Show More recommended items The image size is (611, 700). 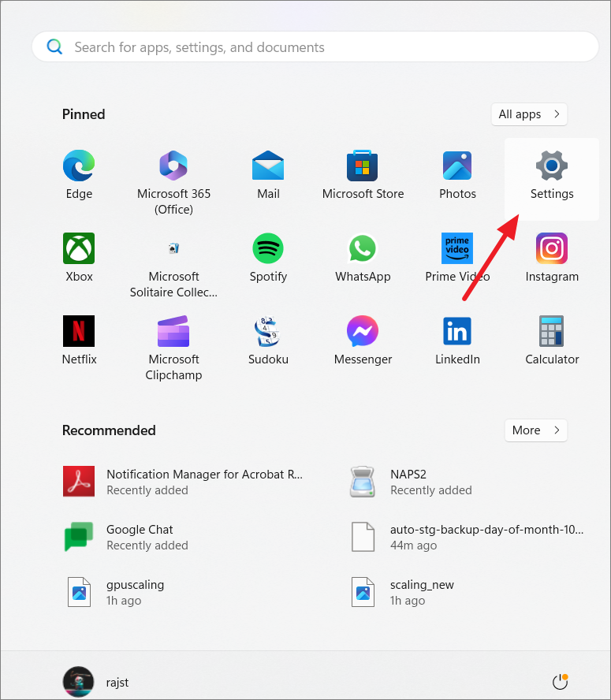(x=536, y=430)
